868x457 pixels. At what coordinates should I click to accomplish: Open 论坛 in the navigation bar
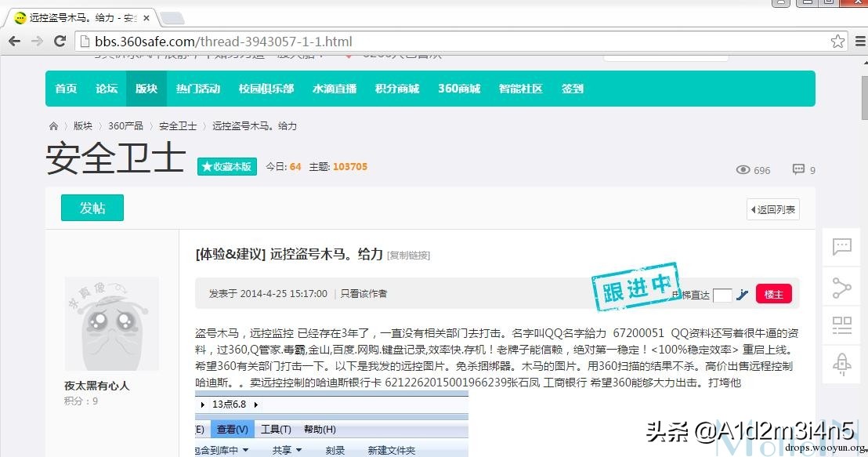click(107, 89)
